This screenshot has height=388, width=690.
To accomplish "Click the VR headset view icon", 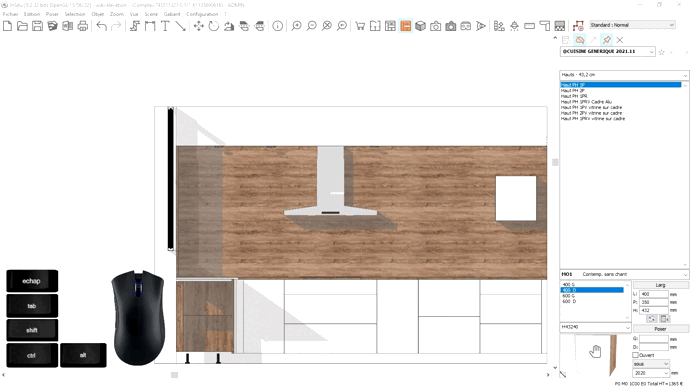I will tap(466, 26).
